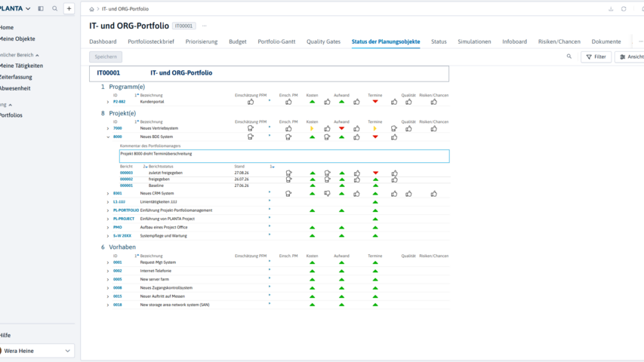
Task: Expand project E001 Neues CRM-System
Action: (x=108, y=194)
